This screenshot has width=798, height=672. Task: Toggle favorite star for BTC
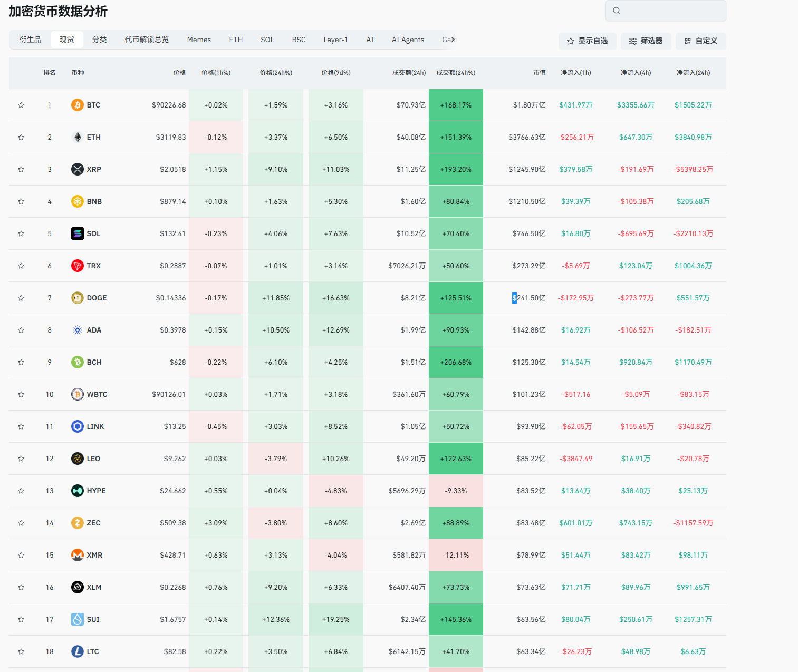[x=21, y=105]
